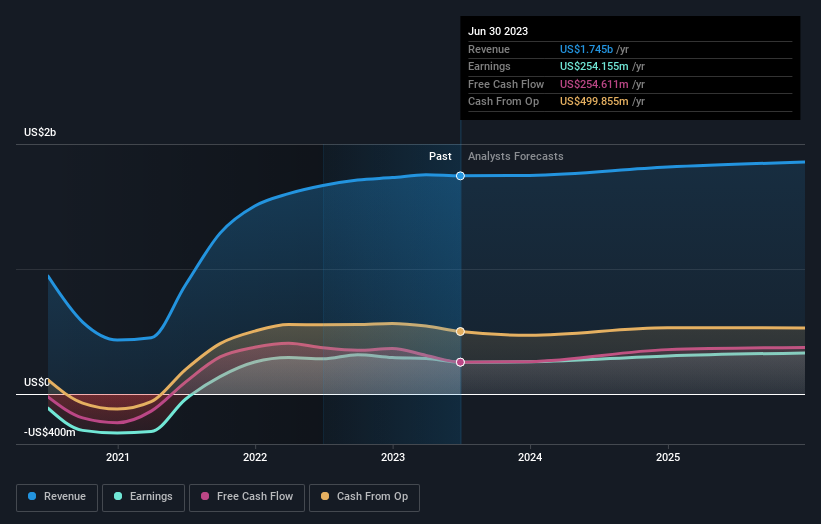Toggle the Revenue legend button
This screenshot has height=524, width=821.
tap(57, 497)
